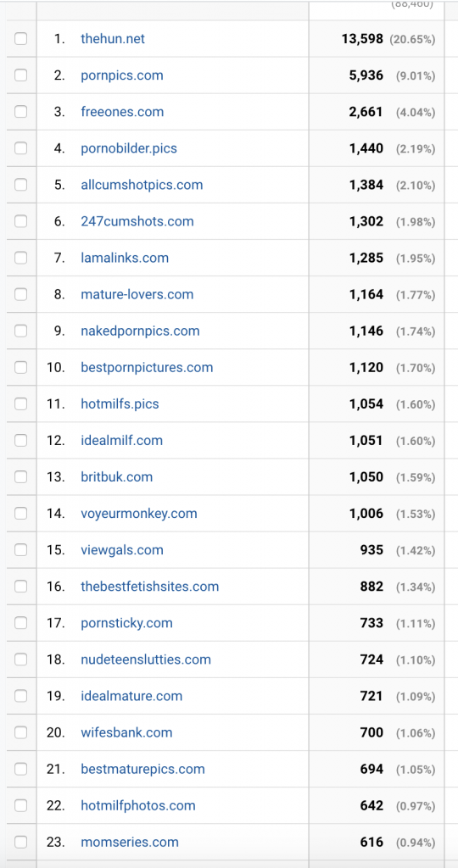Image resolution: width=458 pixels, height=868 pixels.
Task: Open the momseries.com link in row 23
Action: pos(130,843)
